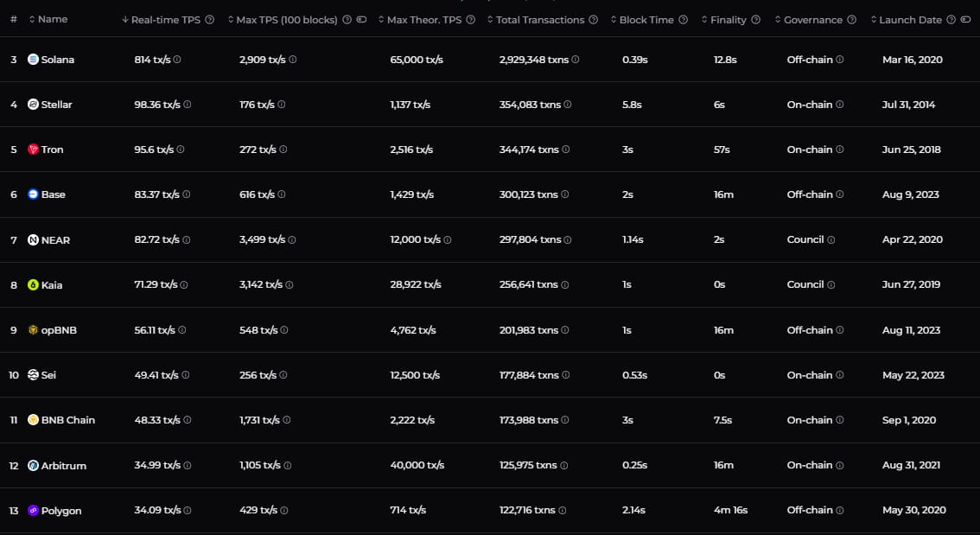
Task: Toggle the switch beside Launch Date header
Action: click(x=965, y=20)
